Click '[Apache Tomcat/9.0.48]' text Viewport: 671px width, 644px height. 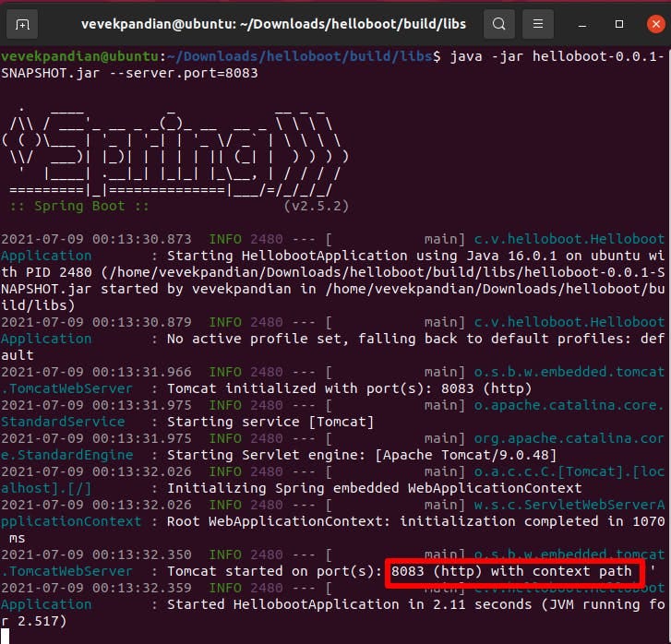(x=465, y=455)
